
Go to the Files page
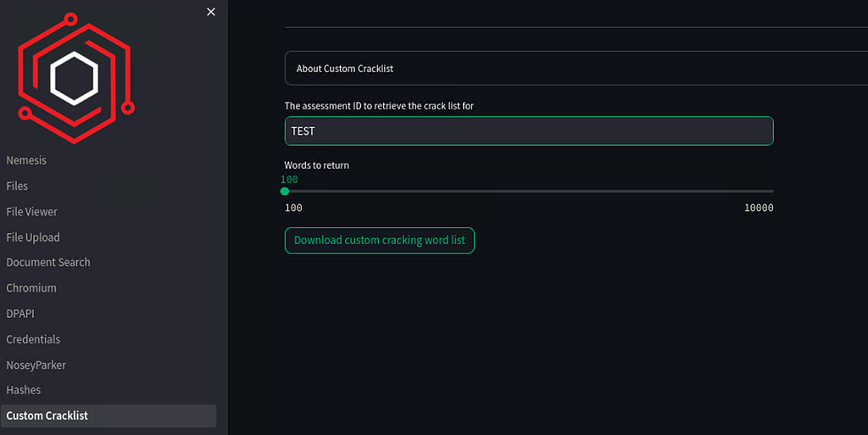(17, 186)
